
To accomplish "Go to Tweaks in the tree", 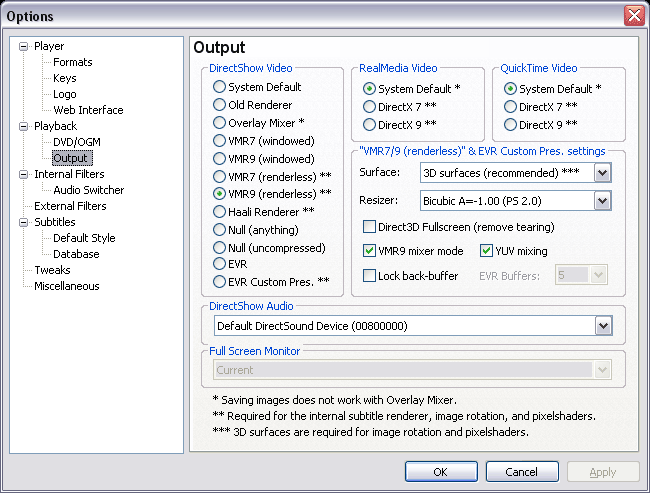I will [52, 270].
